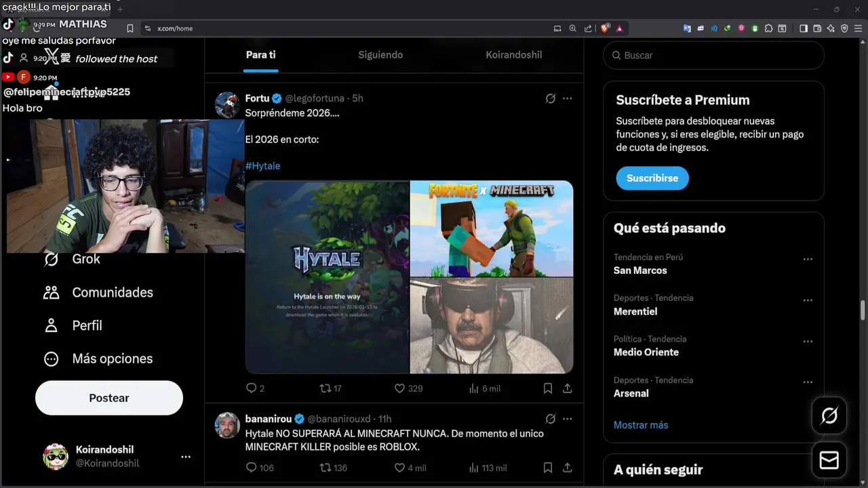Toggle the browser sidebar panel icon

(804, 28)
